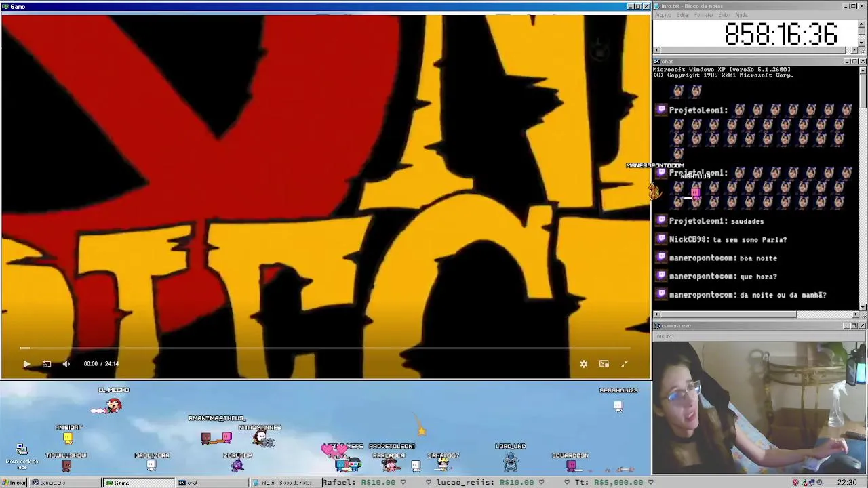The height and width of the screenshot is (488, 868).
Task: Mute the video with the speaker icon
Action: [66, 364]
